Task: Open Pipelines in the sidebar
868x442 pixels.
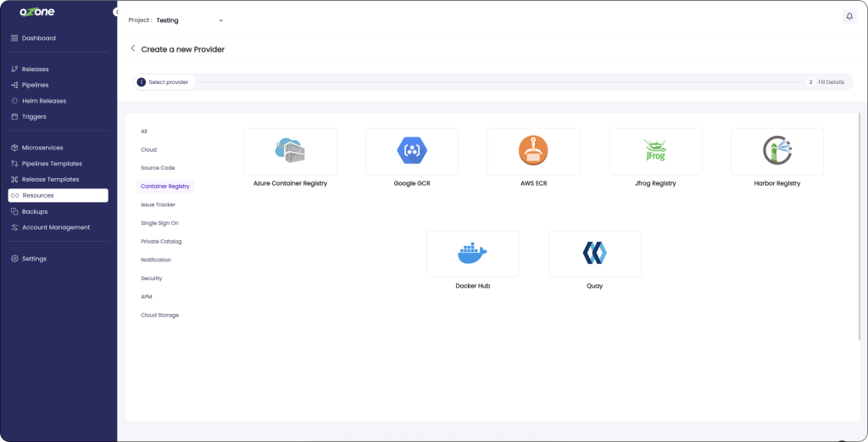Action: pyautogui.click(x=36, y=85)
